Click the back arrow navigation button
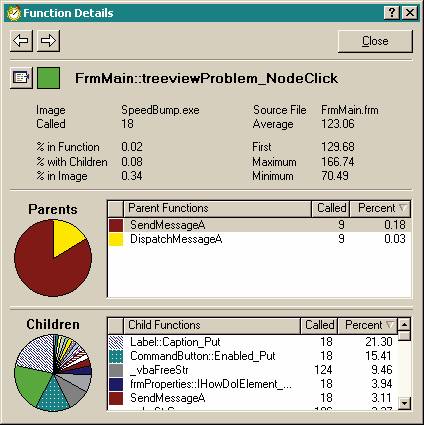This screenshot has width=424, height=425. (21, 41)
